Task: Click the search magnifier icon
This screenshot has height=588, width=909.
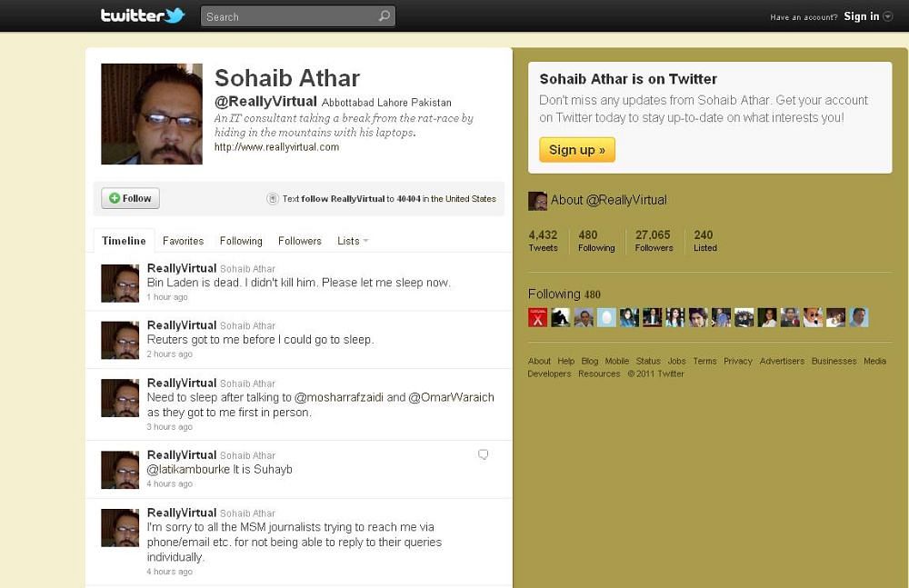Action: 385,16
